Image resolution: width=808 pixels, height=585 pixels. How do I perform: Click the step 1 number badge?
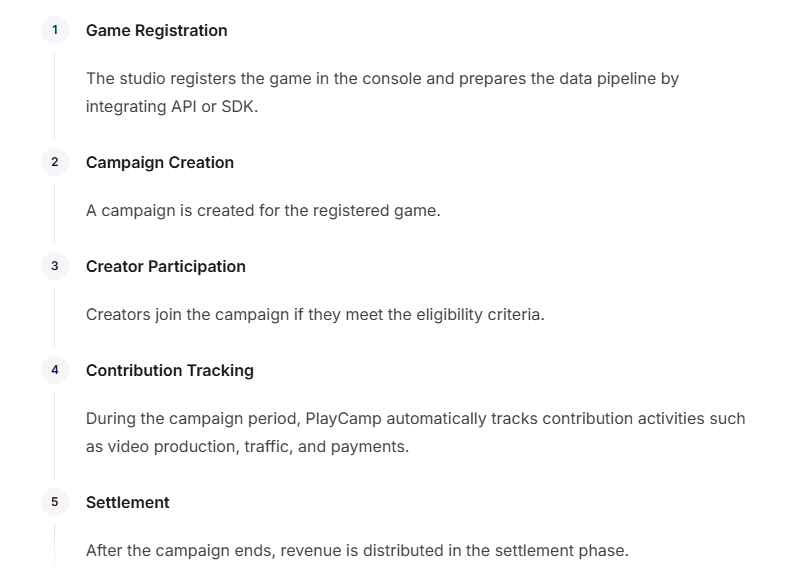pyautogui.click(x=55, y=30)
